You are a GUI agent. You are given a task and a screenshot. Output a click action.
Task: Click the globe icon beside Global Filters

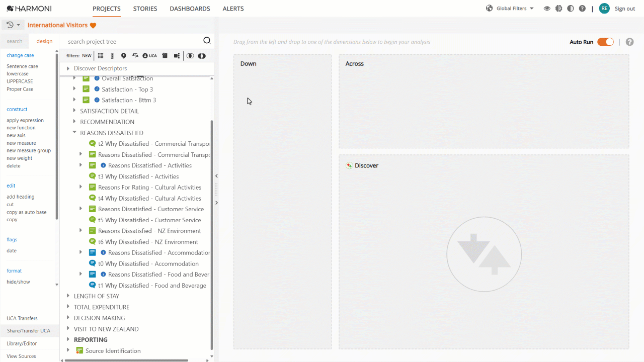pyautogui.click(x=489, y=9)
